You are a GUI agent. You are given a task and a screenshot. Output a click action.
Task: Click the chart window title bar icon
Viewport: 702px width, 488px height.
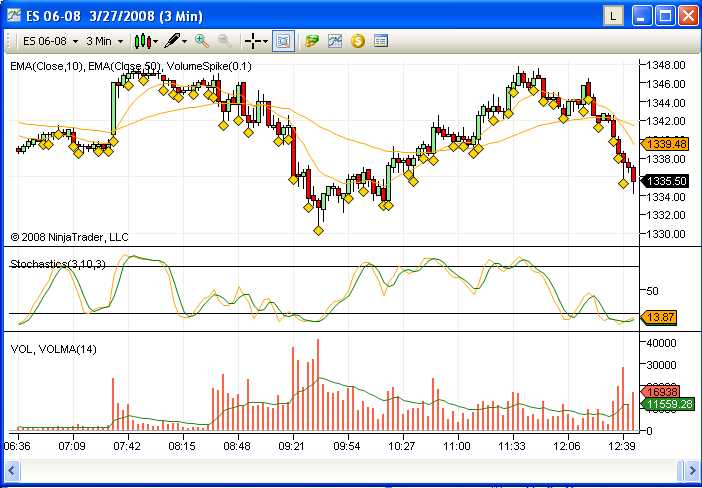click(x=14, y=16)
